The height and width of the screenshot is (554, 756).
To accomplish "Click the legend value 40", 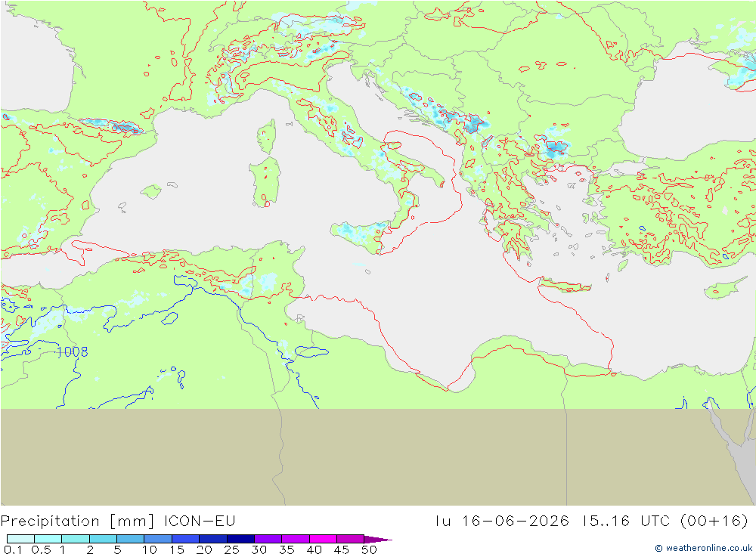I will pos(314,549).
